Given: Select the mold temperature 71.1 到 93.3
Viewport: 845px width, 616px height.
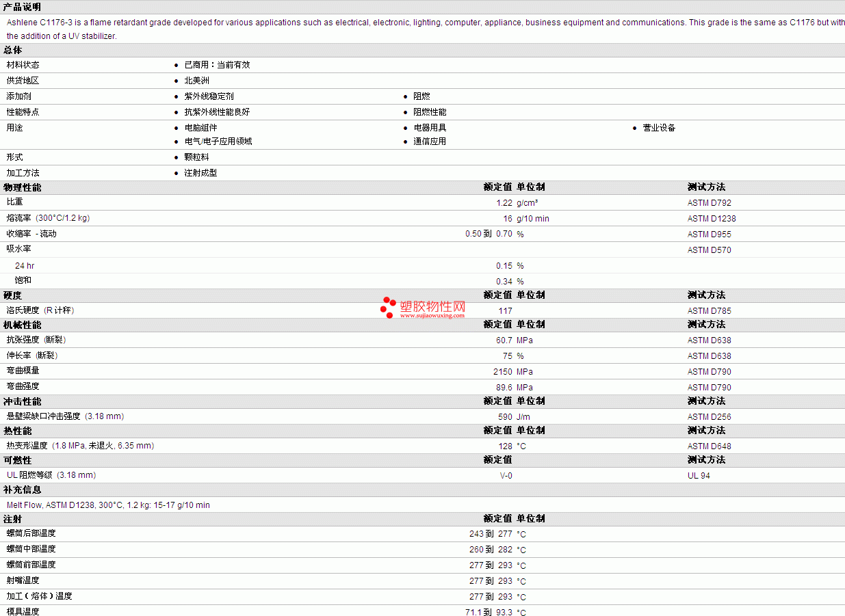Looking at the screenshot, I should pos(489,613).
